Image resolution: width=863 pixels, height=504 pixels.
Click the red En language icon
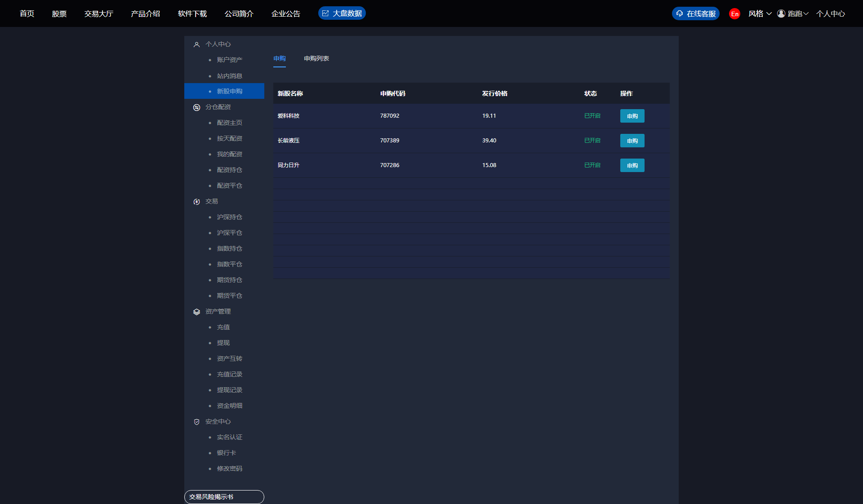[x=734, y=14]
